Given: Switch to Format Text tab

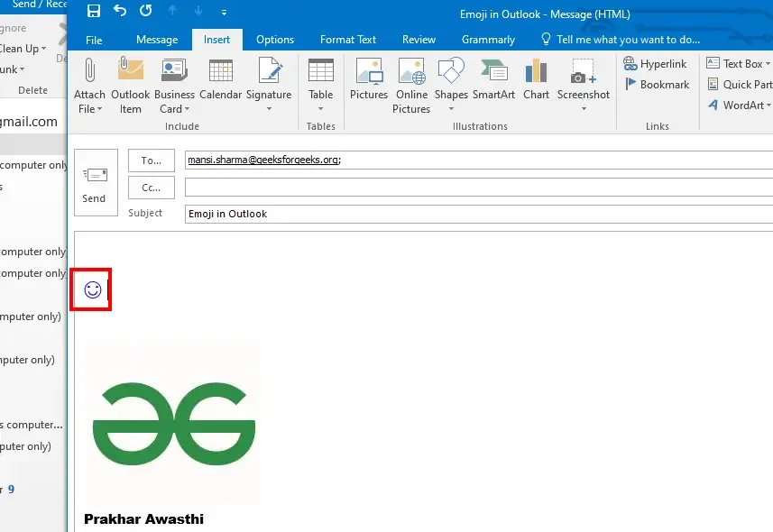Looking at the screenshot, I should point(348,40).
